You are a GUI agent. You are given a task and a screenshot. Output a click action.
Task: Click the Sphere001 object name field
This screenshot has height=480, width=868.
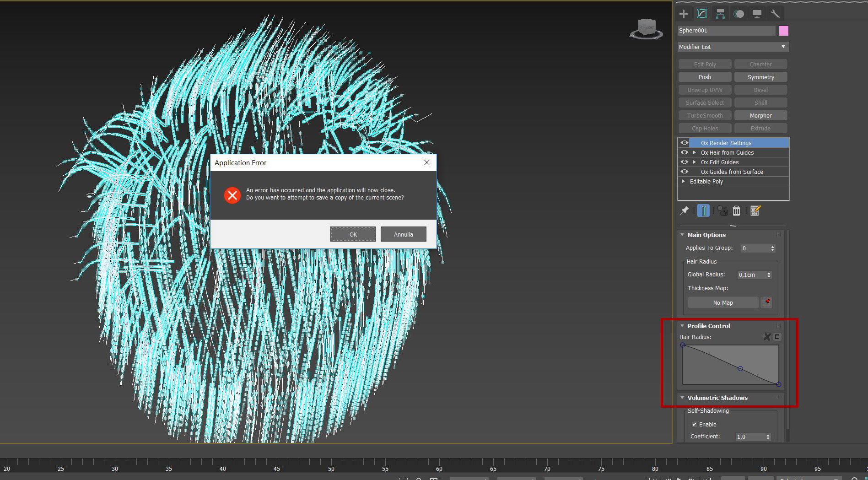[726, 31]
